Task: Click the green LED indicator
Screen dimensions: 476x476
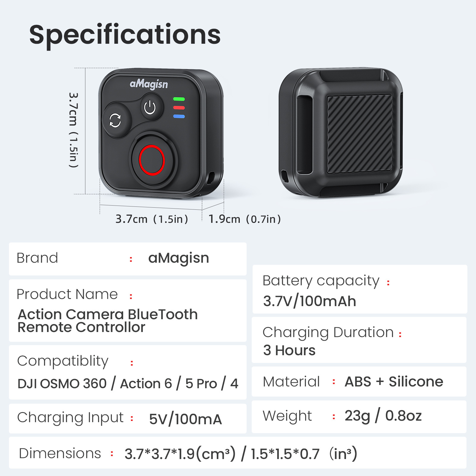Action: [179, 99]
